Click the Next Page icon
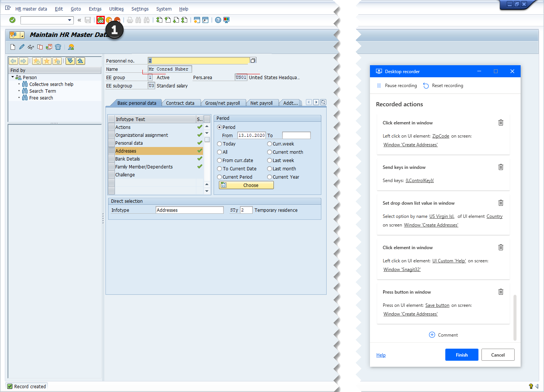 (176, 20)
